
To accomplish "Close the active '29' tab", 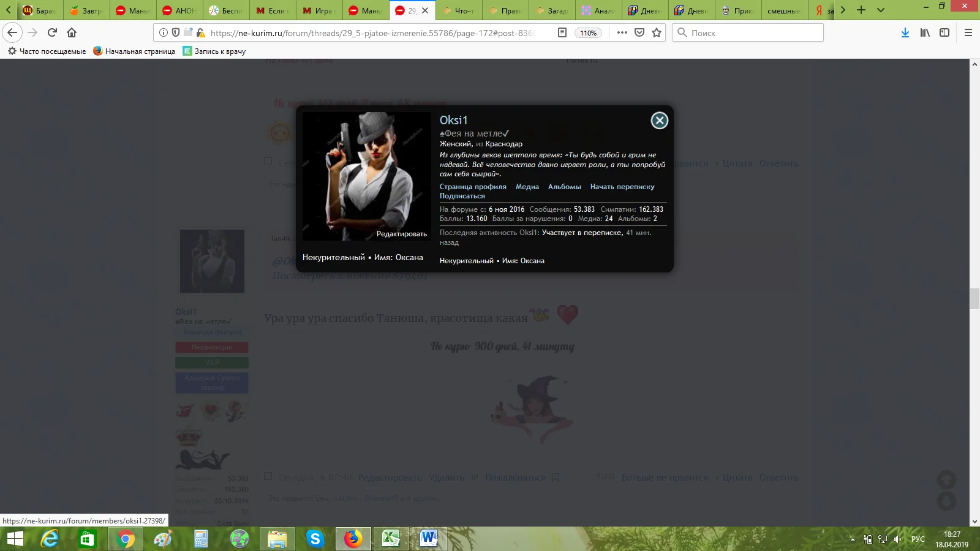I will [425, 10].
